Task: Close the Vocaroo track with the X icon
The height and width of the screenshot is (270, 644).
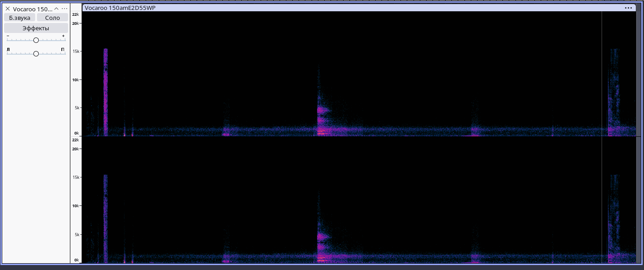Action: click(7, 9)
